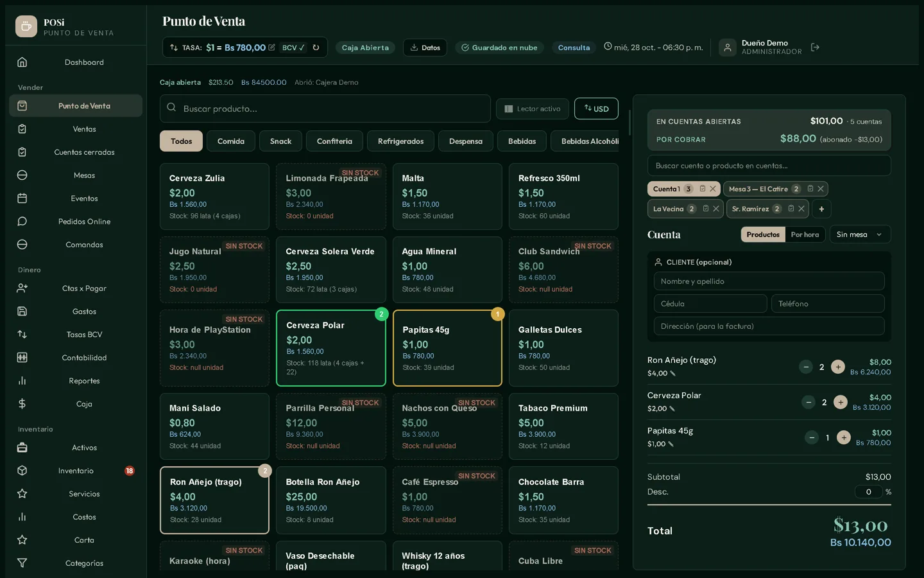Close the Cuenta 1 account tab

click(713, 189)
